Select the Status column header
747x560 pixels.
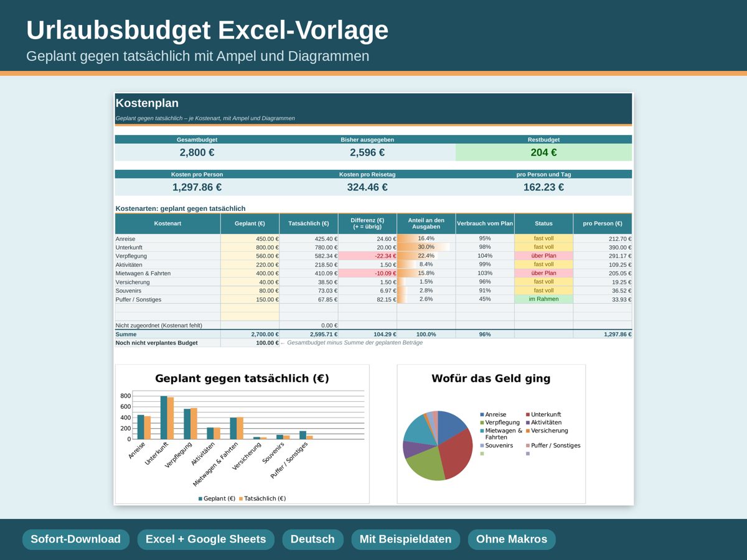coord(543,223)
